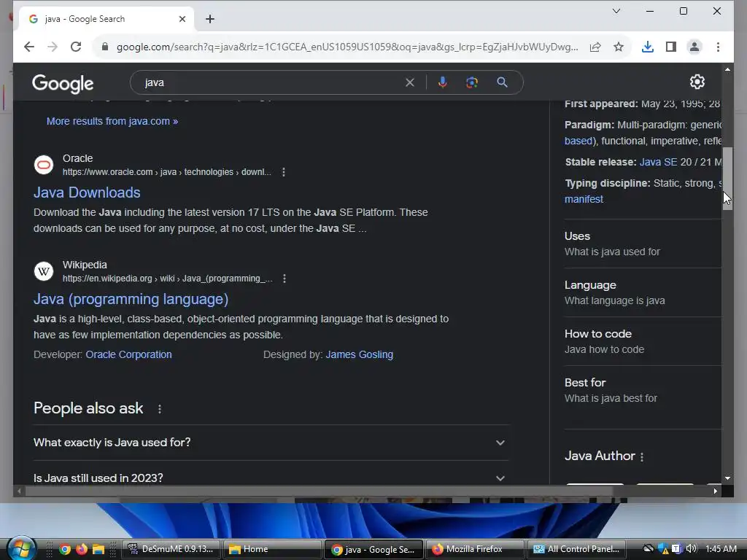Click the magnifier search button
This screenshot has width=747, height=560.
[502, 82]
